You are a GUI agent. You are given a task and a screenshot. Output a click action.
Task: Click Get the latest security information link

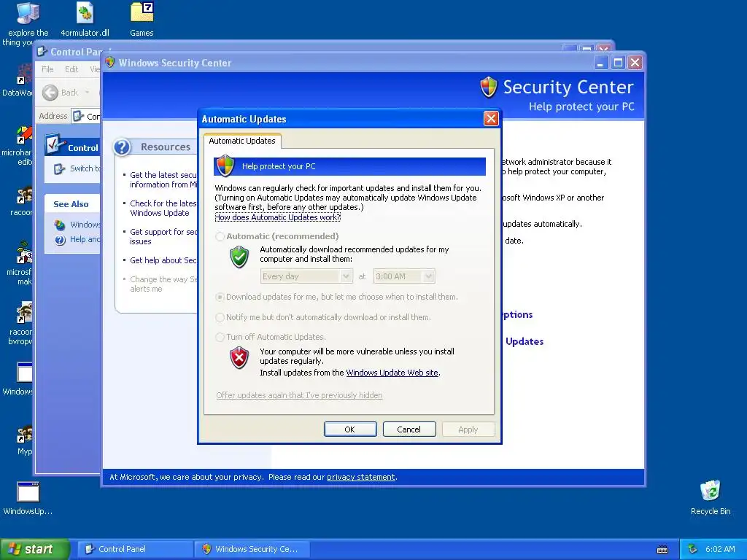(163, 180)
